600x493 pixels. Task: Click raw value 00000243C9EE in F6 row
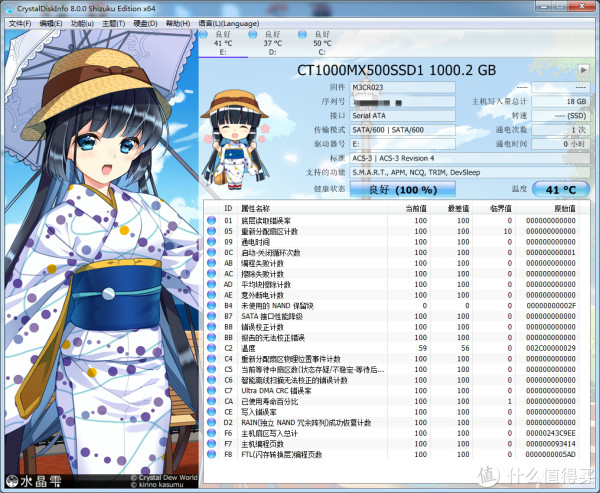551,433
